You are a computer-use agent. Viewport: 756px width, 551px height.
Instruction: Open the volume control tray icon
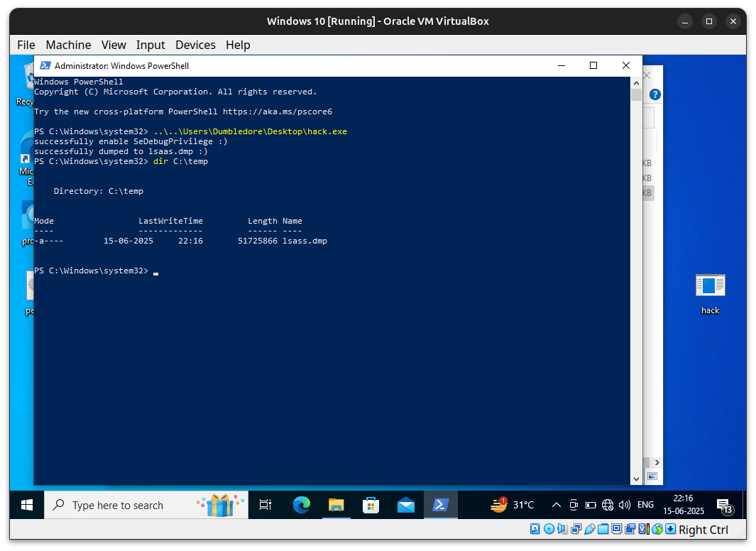[625, 505]
